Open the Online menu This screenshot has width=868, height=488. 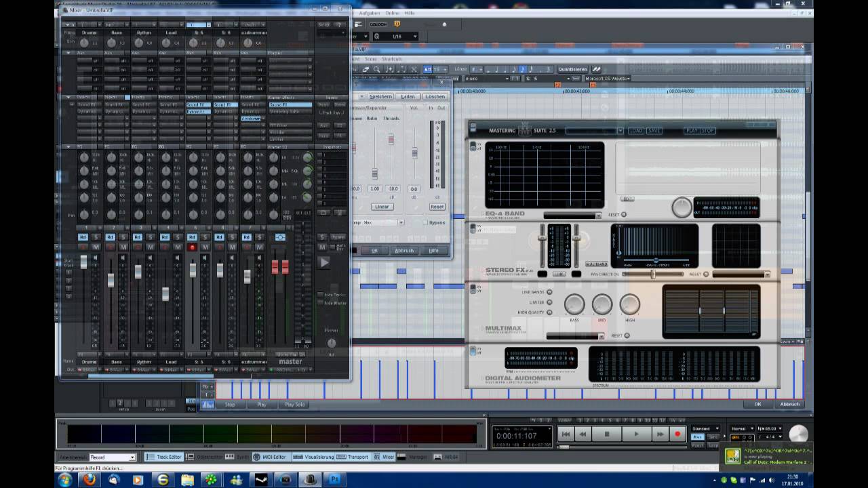tap(392, 13)
